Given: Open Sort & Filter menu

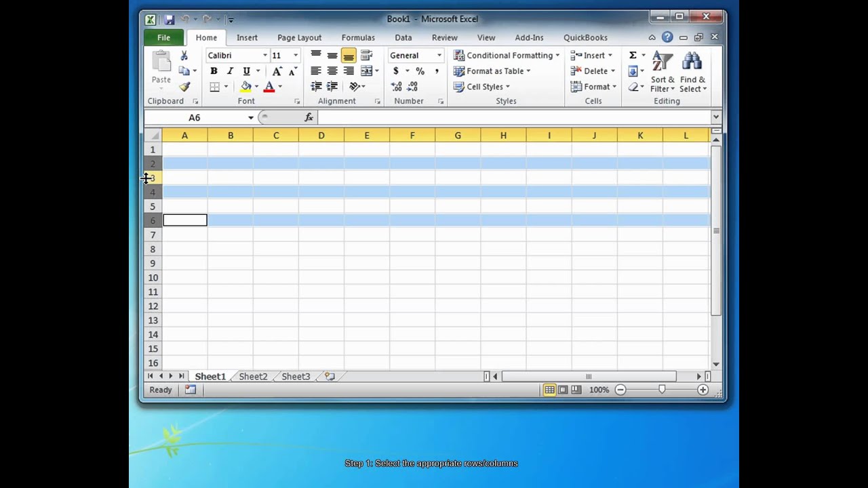Looking at the screenshot, I should click(x=663, y=72).
